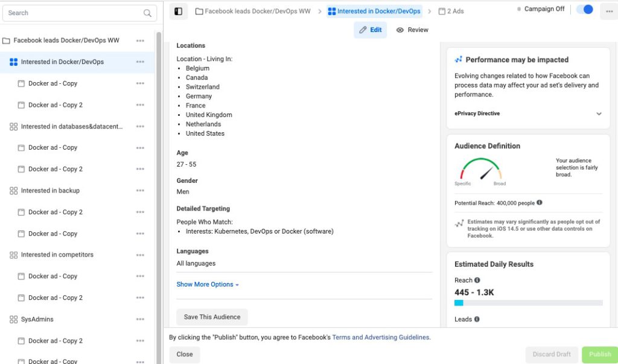
Task: Open more options for Interested in Docker/DevOps row
Action: click(x=140, y=62)
